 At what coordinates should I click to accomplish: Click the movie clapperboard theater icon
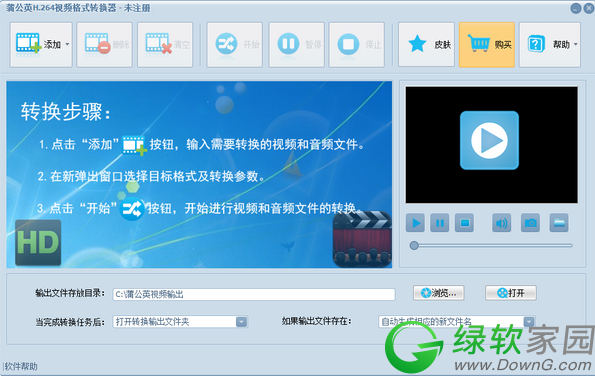click(x=362, y=239)
